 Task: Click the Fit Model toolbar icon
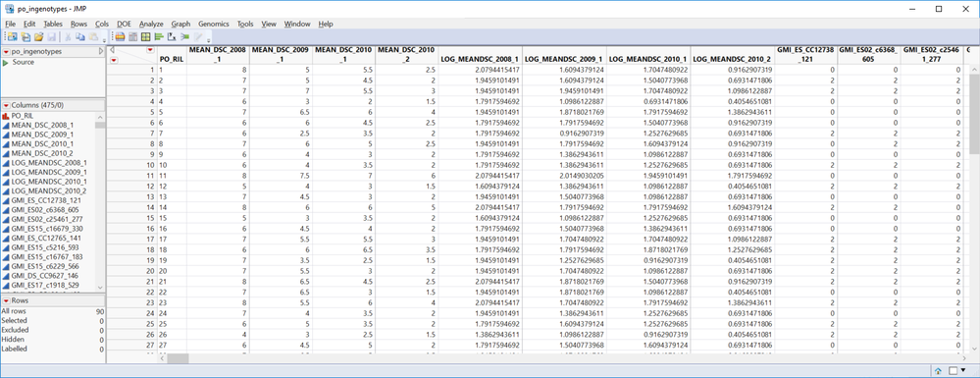(185, 37)
